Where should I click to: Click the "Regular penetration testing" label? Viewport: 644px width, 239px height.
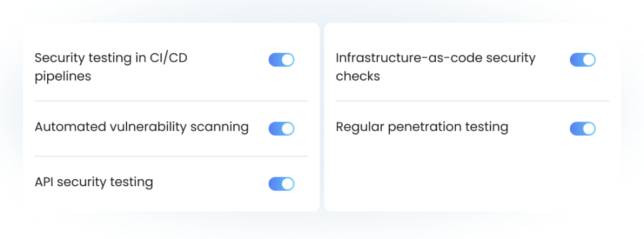point(422,127)
